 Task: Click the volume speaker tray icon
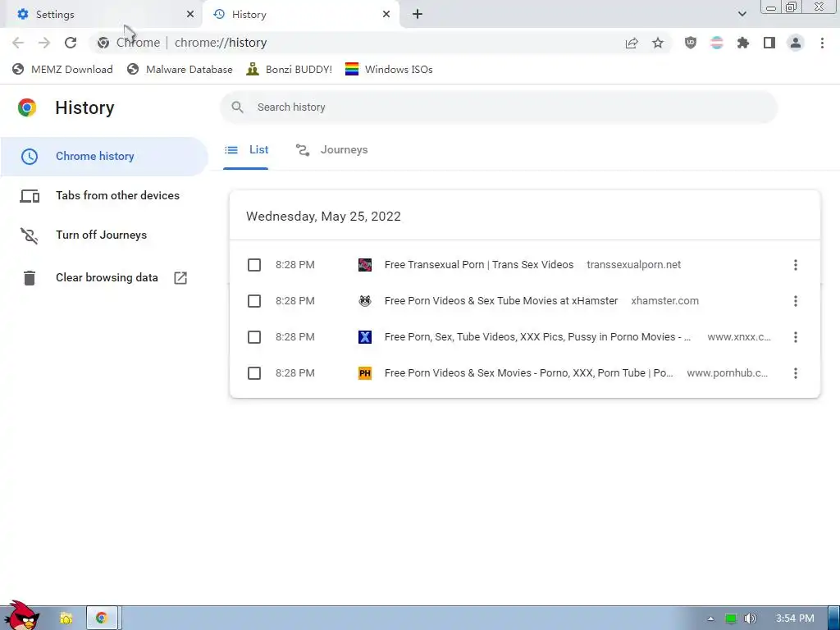click(750, 619)
